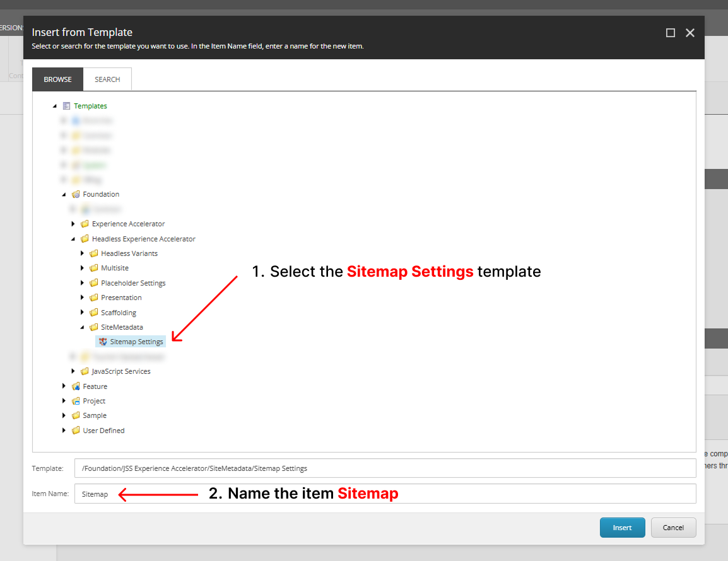Click into the Item Name field

tap(385, 494)
